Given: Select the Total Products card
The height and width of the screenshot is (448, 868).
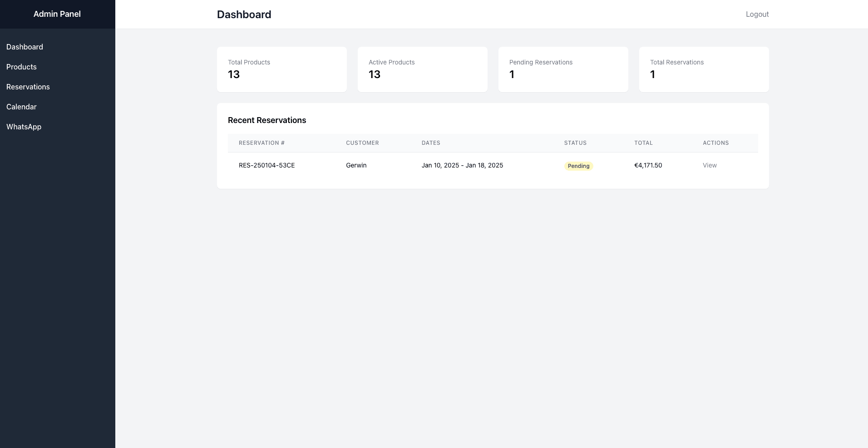Looking at the screenshot, I should point(282,69).
